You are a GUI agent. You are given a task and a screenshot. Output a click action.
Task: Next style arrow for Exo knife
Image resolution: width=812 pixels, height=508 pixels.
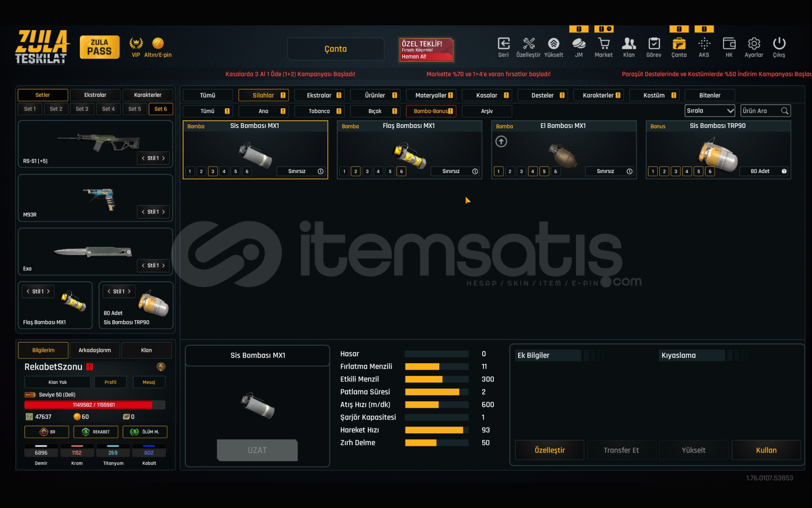point(164,265)
